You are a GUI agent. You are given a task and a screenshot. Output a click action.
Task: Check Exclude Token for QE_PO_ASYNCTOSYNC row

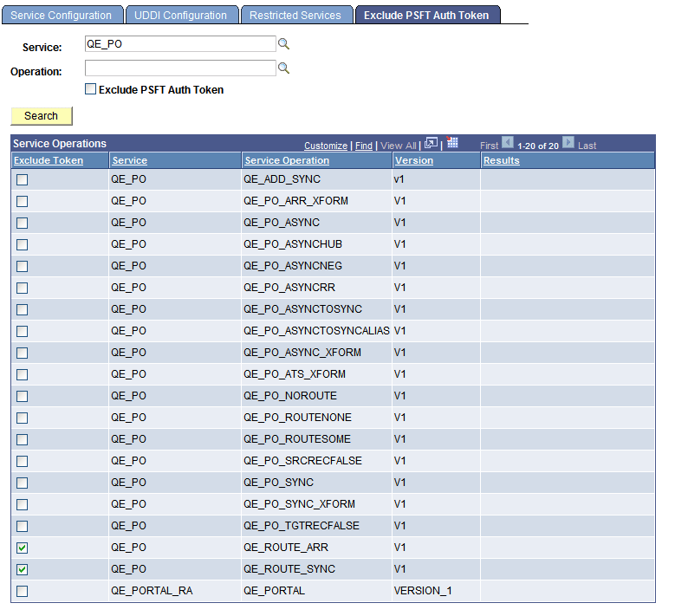point(23,309)
